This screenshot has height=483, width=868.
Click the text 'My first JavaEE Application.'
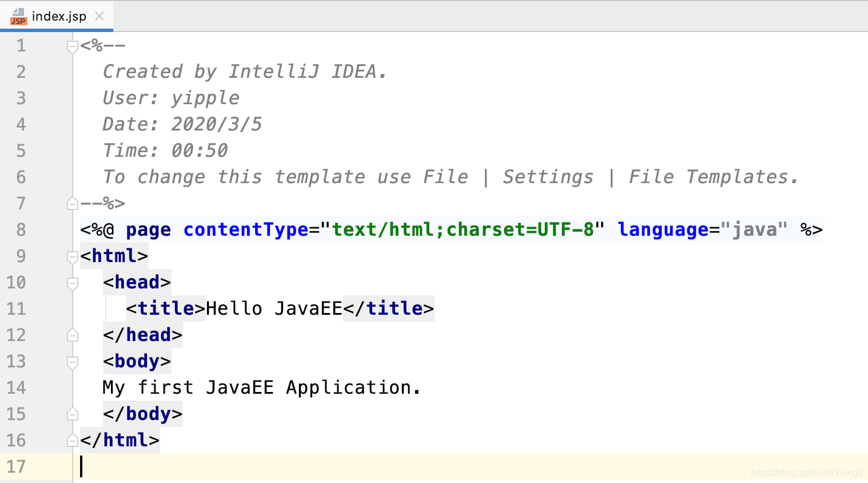262,387
